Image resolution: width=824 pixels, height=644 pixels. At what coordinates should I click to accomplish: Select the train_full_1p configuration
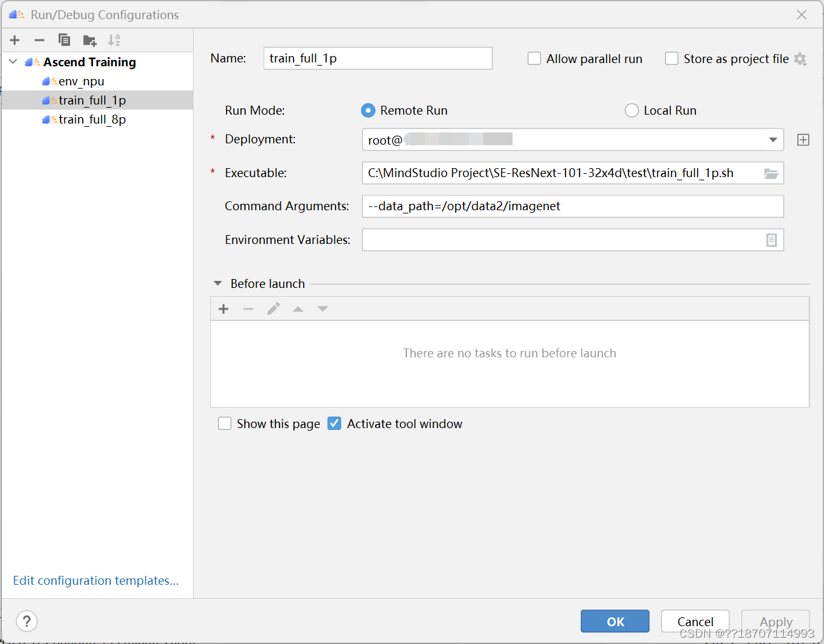pyautogui.click(x=97, y=100)
